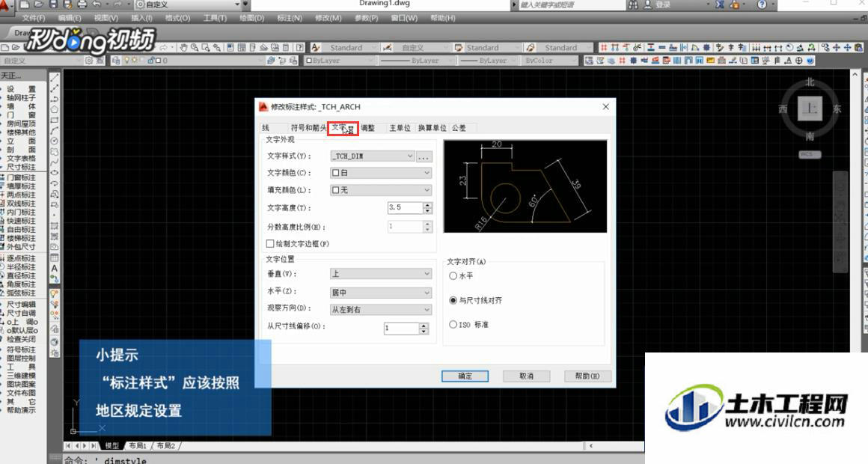Viewport: 868px width, 464px height.
Task: Click the open file icon in quick access bar
Action: (x=39, y=4)
